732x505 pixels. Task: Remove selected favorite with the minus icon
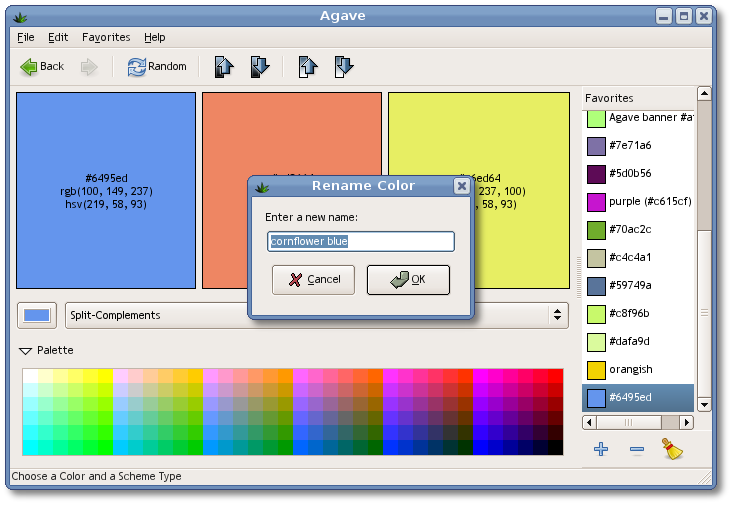(637, 450)
